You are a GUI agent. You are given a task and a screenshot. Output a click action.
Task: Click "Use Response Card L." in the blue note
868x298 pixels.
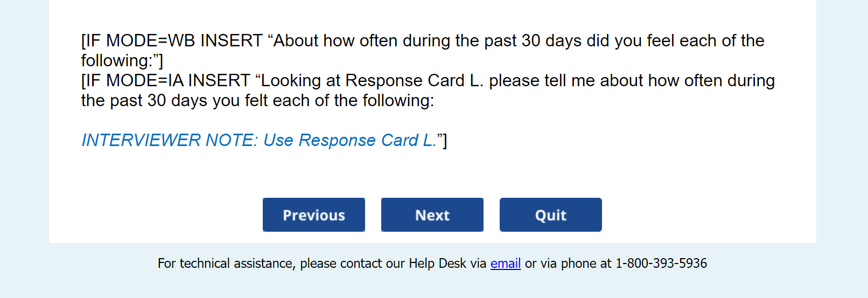click(x=349, y=140)
